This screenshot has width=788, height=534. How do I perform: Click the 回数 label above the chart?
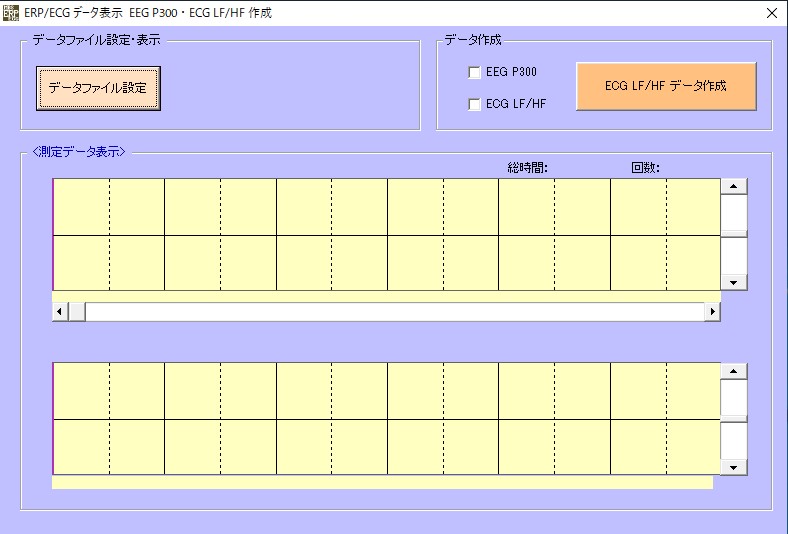pyautogui.click(x=645, y=167)
